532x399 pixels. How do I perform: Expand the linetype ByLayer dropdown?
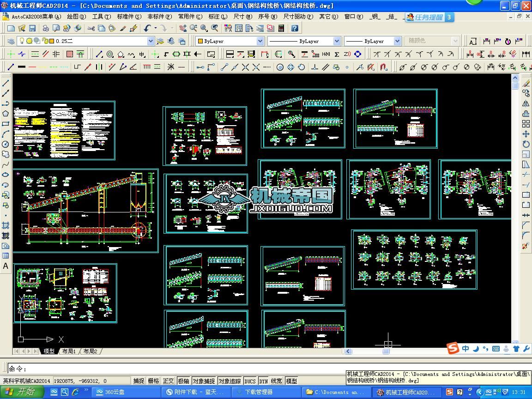[x=337, y=41]
